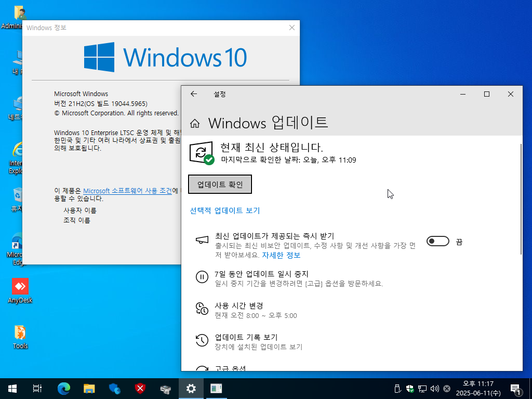Click the Settings window vertical scrollbar
532x399 pixels.
tap(521, 199)
